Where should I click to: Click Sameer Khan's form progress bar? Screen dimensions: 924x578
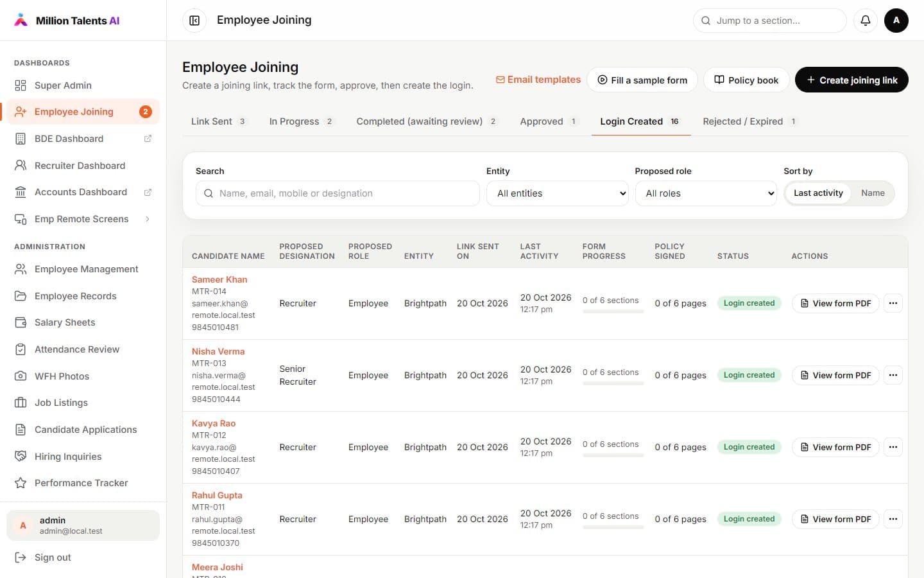[613, 311]
